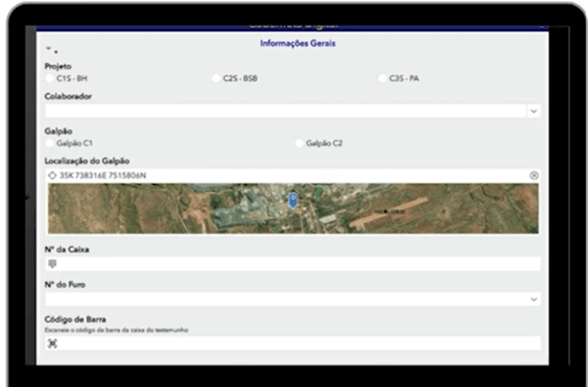The image size is (588, 387).
Task: Choose the Galpão C2 radio button
Action: pos(300,143)
